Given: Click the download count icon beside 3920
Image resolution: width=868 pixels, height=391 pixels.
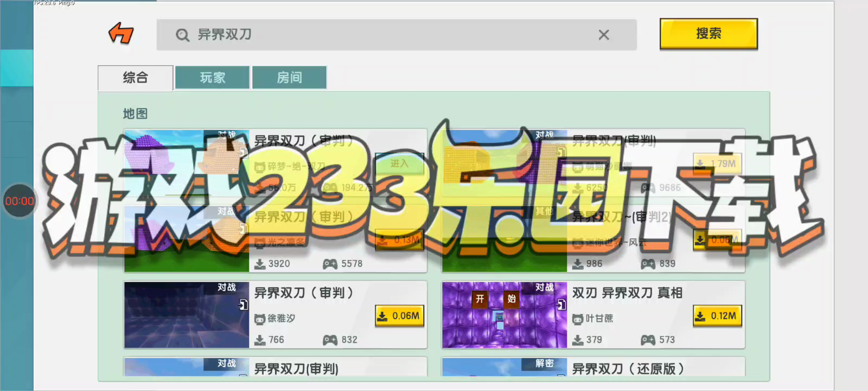Looking at the screenshot, I should pos(260,264).
